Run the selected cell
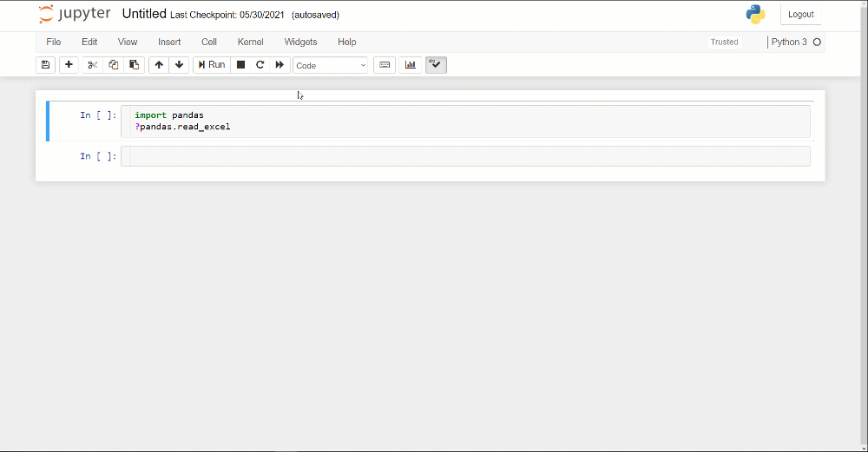 212,65
